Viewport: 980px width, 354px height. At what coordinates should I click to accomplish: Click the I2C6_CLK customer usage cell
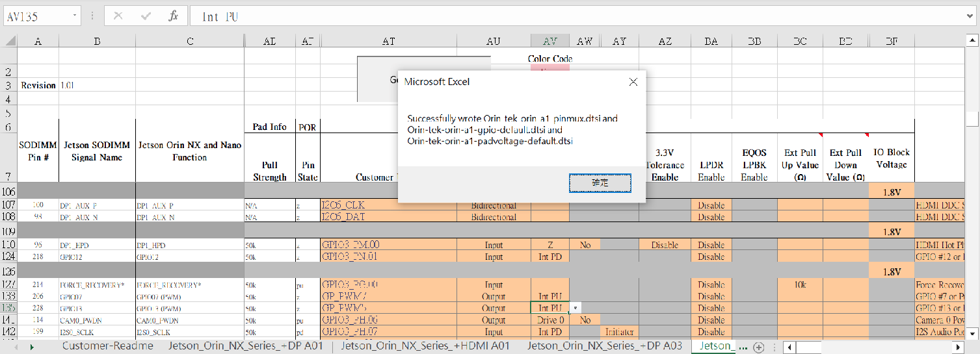point(389,205)
